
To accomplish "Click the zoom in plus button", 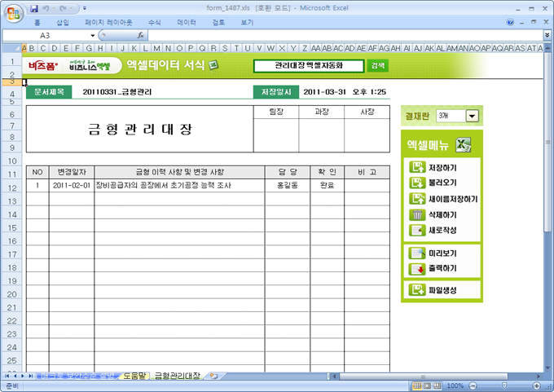I will tap(536, 385).
